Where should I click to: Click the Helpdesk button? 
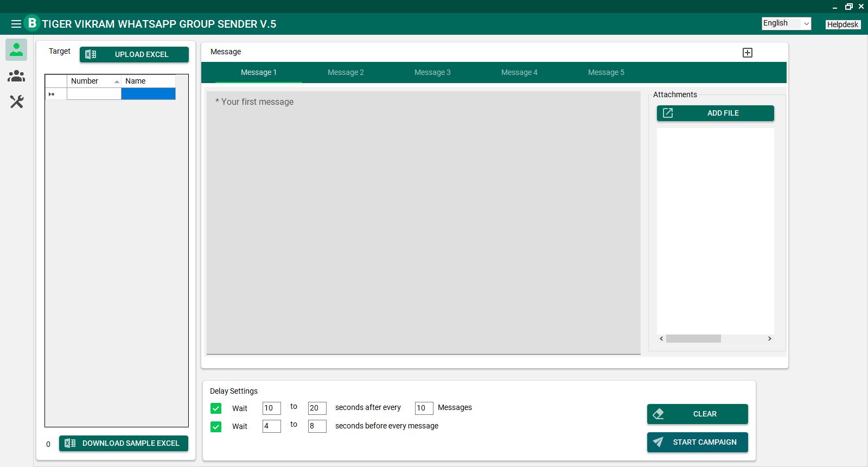843,24
